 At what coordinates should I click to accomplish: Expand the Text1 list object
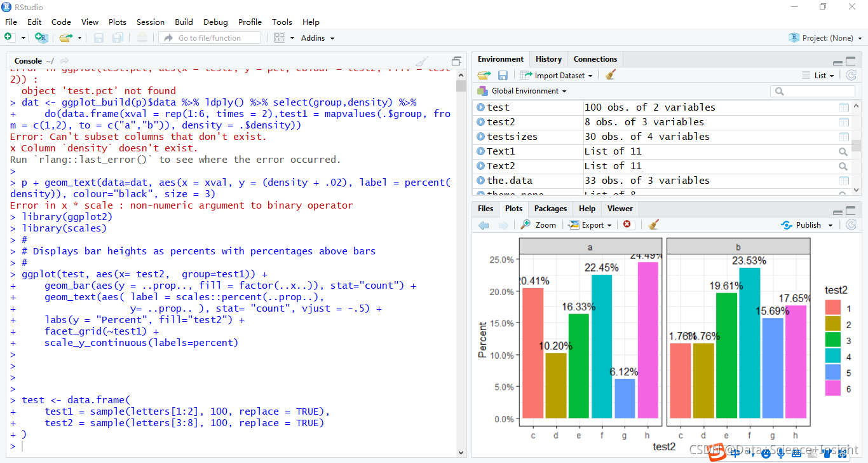tap(481, 151)
